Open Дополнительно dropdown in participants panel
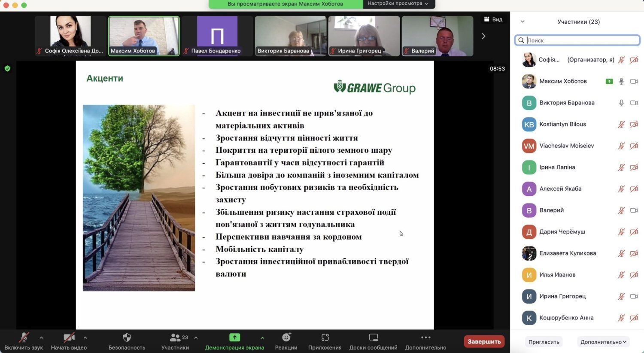The height and width of the screenshot is (353, 644). point(603,342)
